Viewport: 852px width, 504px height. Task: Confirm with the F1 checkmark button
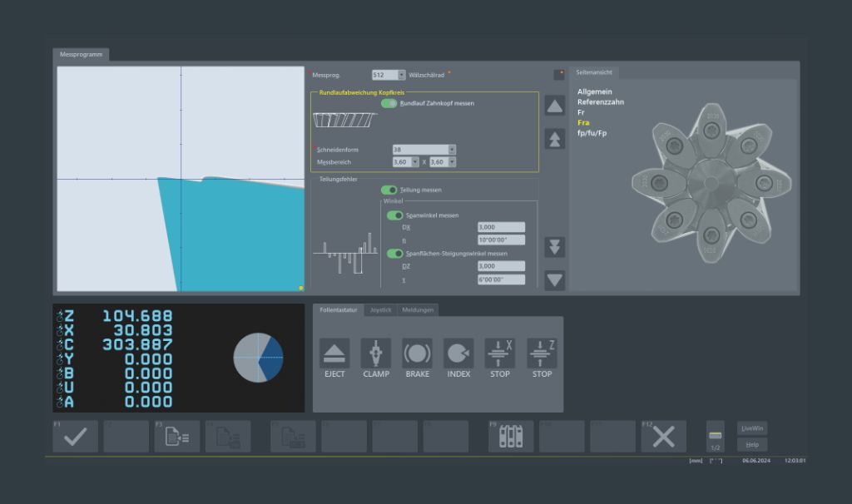pyautogui.click(x=75, y=437)
